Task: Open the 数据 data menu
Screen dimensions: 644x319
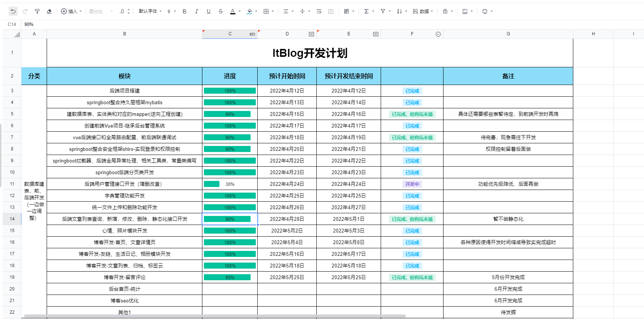Action: (423, 11)
